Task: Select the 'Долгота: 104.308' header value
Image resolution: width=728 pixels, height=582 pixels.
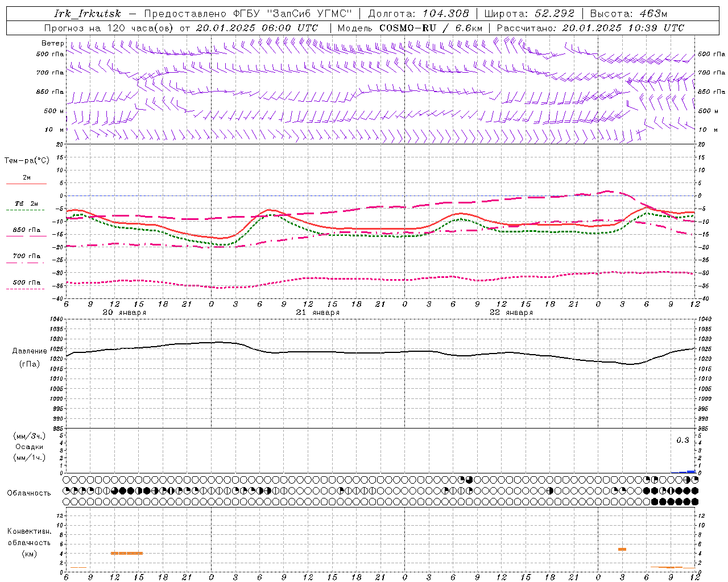Action: click(419, 14)
